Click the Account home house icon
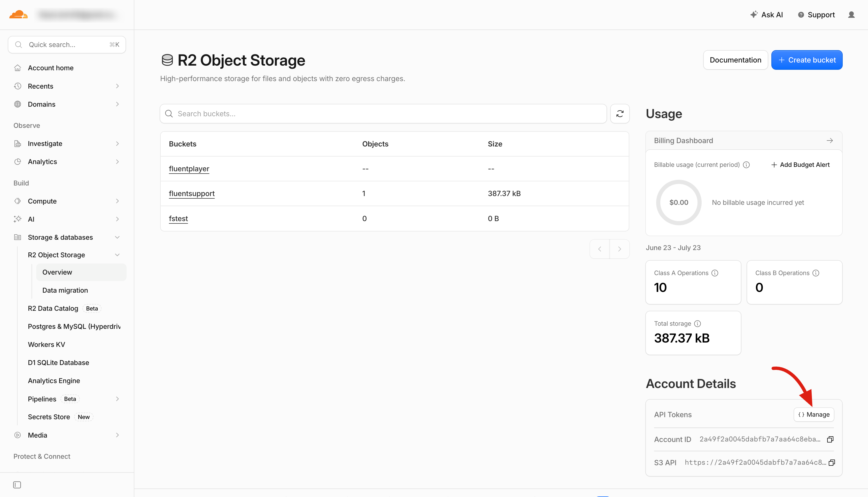The width and height of the screenshot is (868, 497). pos(18,68)
